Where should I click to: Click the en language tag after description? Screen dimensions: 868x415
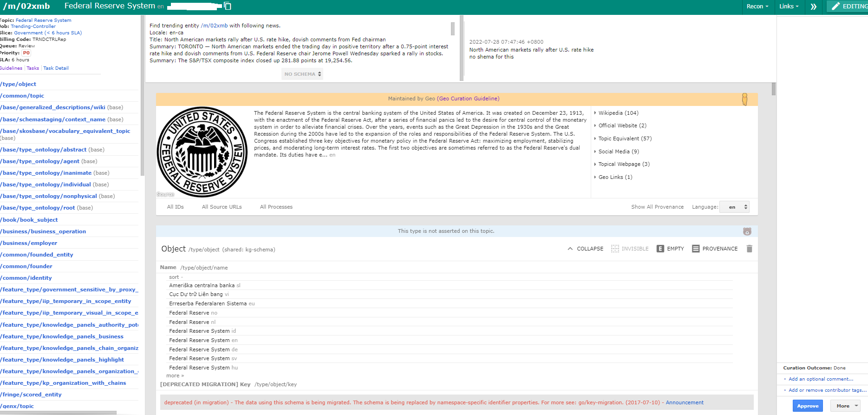tap(333, 155)
